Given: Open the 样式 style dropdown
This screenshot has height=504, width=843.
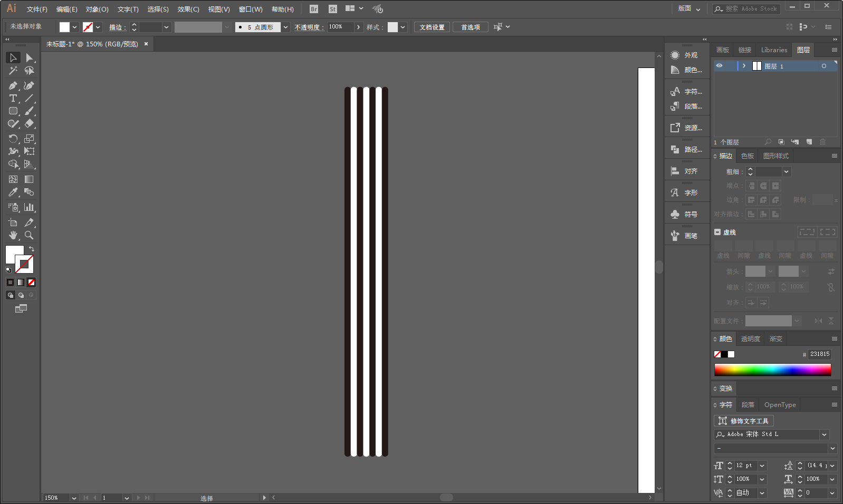Looking at the screenshot, I should coord(403,27).
